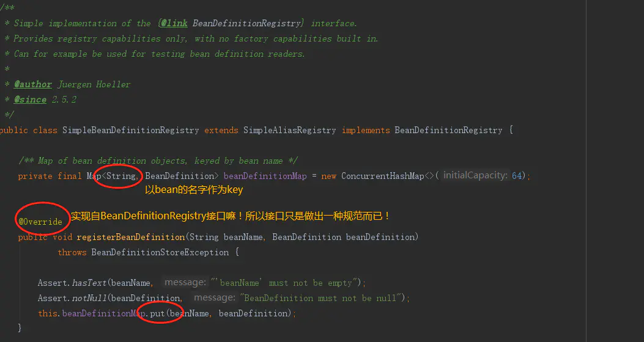Screen dimensions: 644x342
Task: Click the initialCapacity parameter hint
Action: tap(475, 175)
